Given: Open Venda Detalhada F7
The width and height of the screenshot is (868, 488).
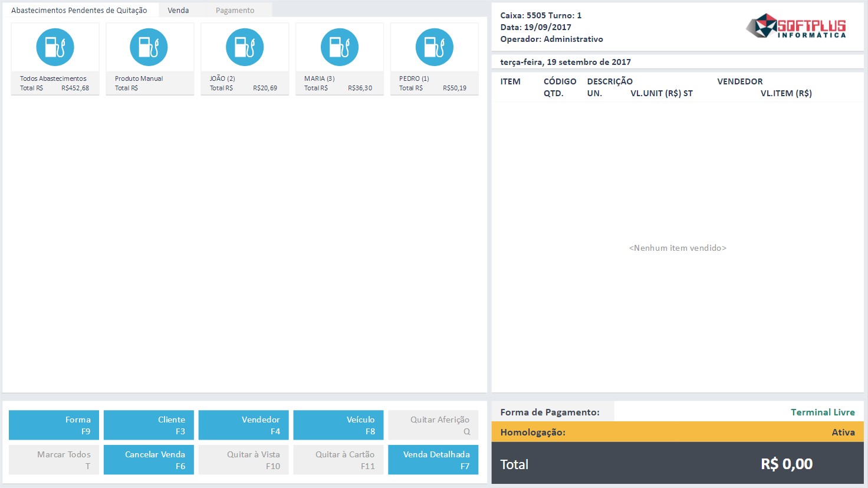Looking at the screenshot, I should pos(433,460).
